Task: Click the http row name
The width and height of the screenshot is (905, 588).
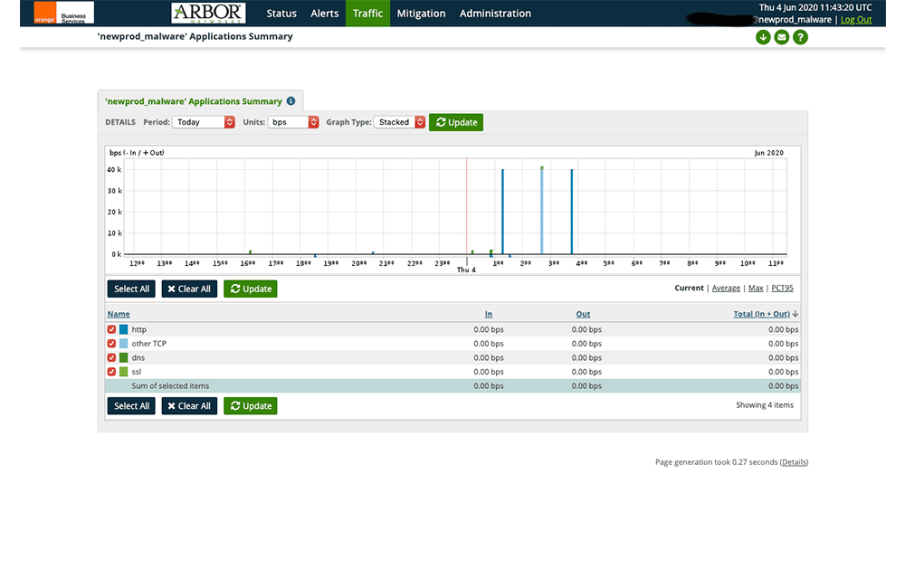Action: coord(139,329)
